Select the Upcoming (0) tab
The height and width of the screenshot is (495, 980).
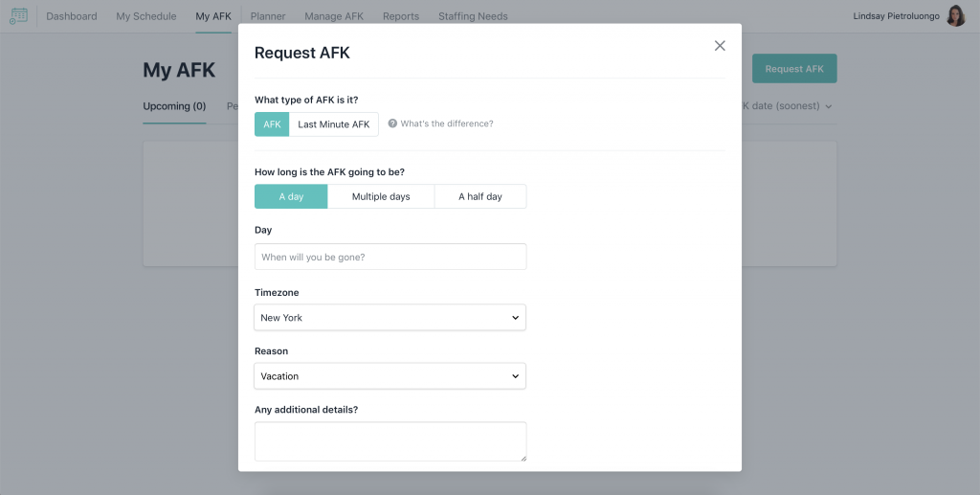coord(174,106)
